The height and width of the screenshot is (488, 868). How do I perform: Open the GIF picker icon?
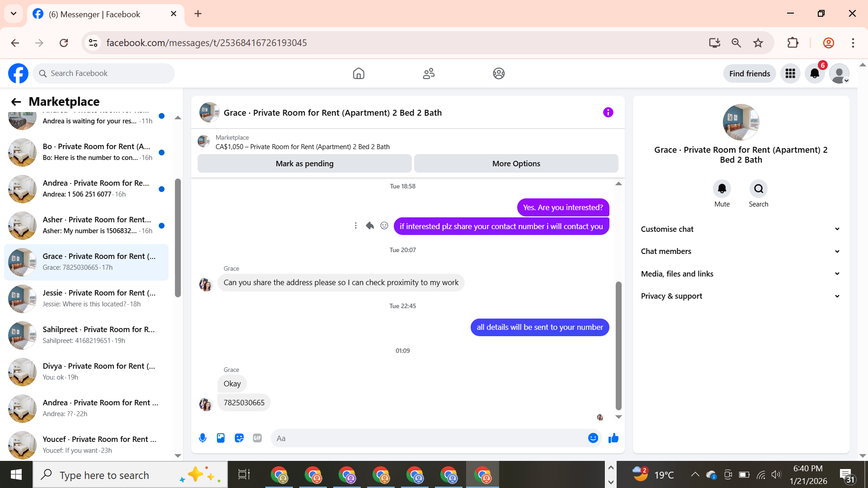[x=257, y=438]
